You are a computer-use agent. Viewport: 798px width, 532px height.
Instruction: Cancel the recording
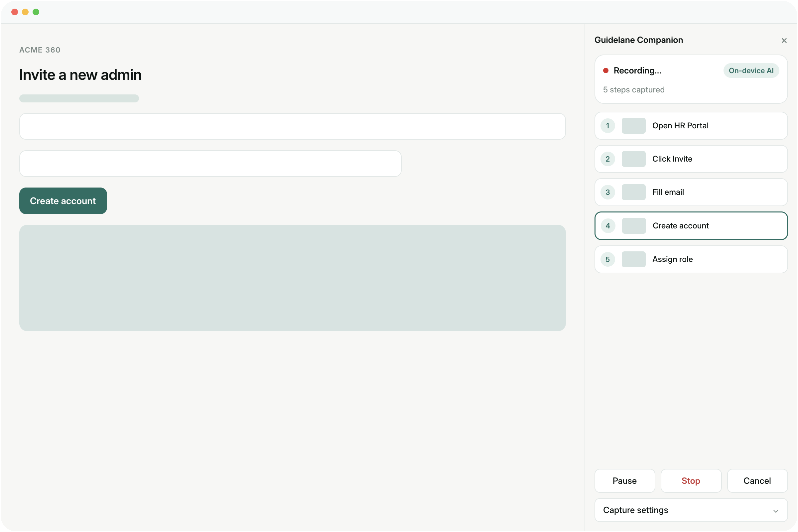(757, 481)
